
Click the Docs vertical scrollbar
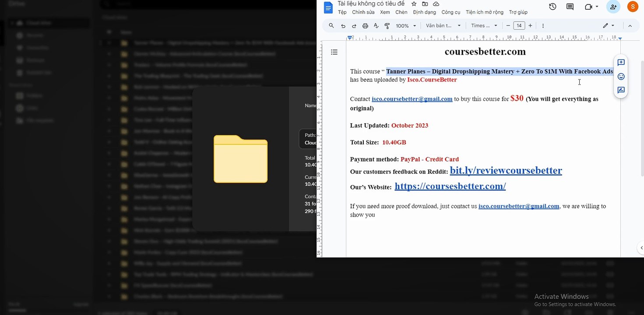click(642, 118)
